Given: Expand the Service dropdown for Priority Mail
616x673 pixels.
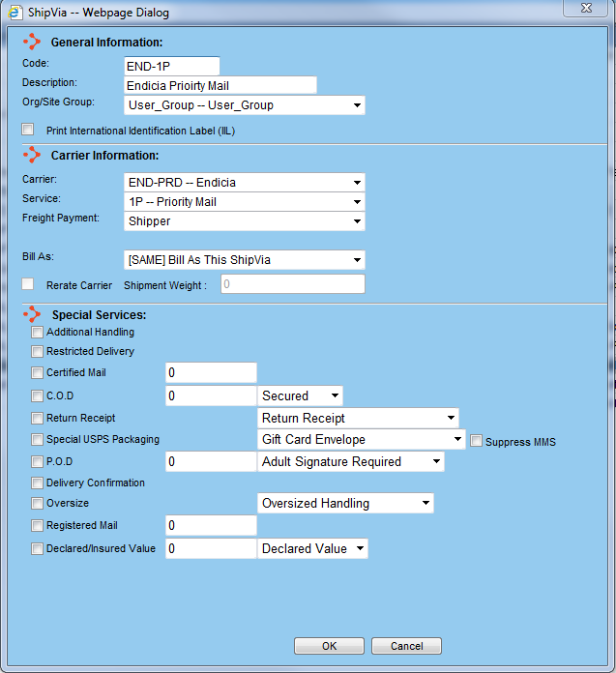Looking at the screenshot, I should point(245,202).
